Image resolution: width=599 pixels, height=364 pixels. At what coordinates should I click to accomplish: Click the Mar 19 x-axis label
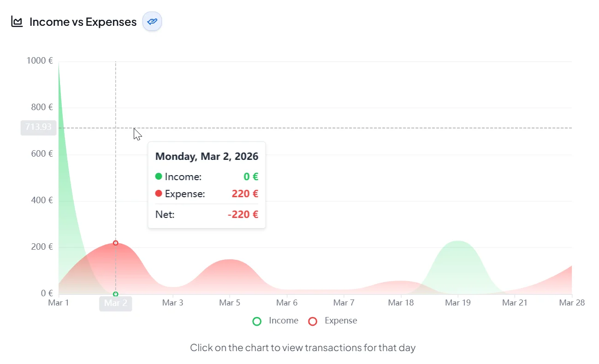tap(458, 303)
